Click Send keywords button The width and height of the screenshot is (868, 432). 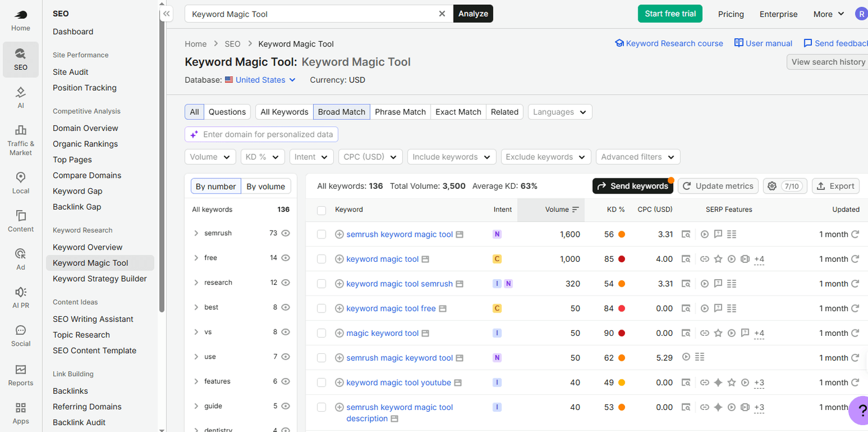click(632, 186)
